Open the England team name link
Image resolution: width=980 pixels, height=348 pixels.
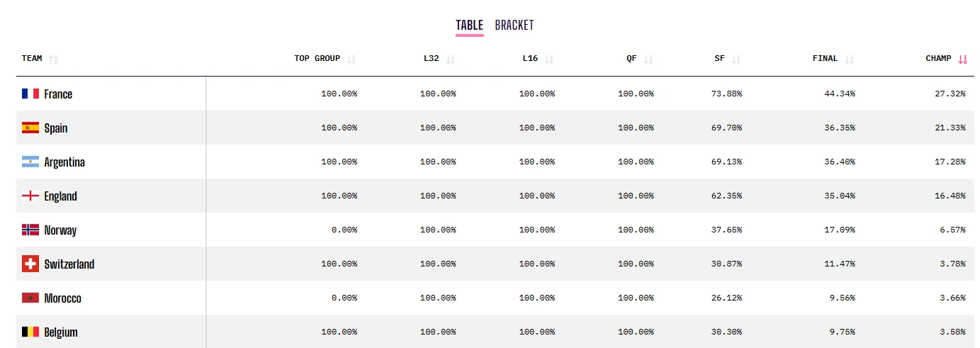coord(60,196)
